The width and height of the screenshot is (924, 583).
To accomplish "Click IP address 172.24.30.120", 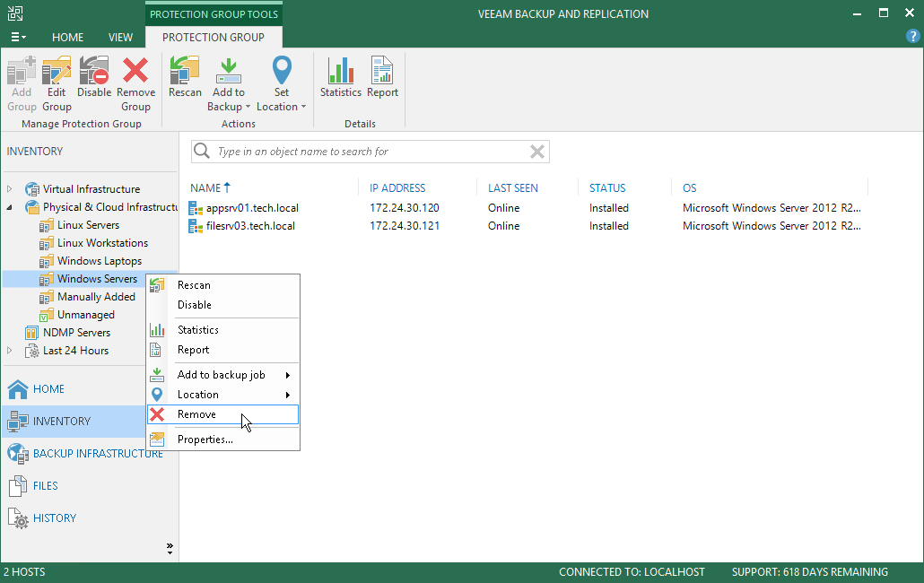I will [x=405, y=208].
